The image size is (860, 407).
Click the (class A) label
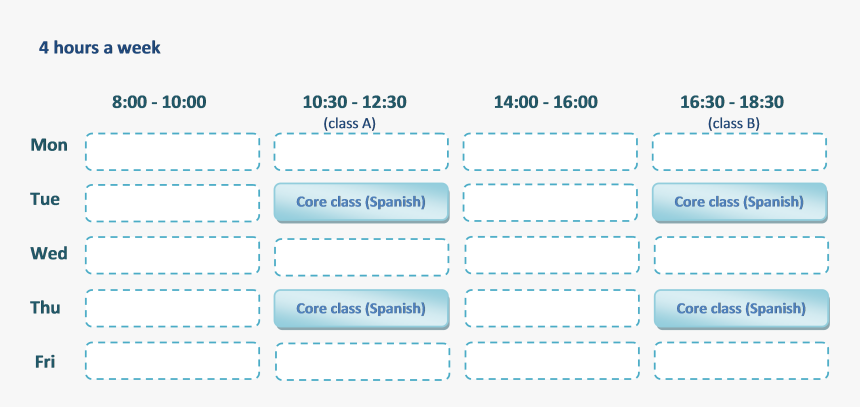coord(349,123)
